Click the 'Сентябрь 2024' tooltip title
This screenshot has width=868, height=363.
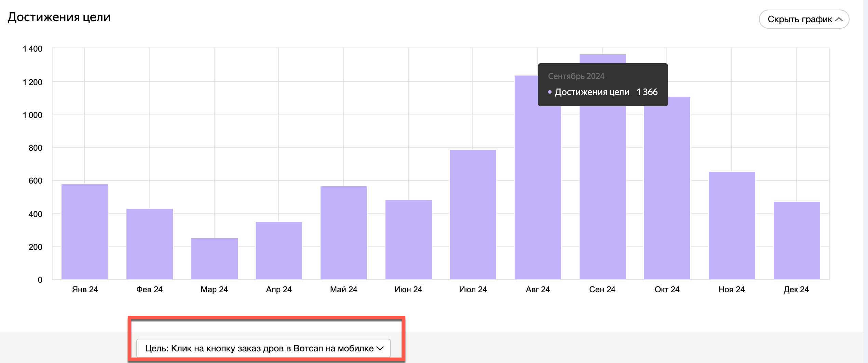(x=576, y=76)
